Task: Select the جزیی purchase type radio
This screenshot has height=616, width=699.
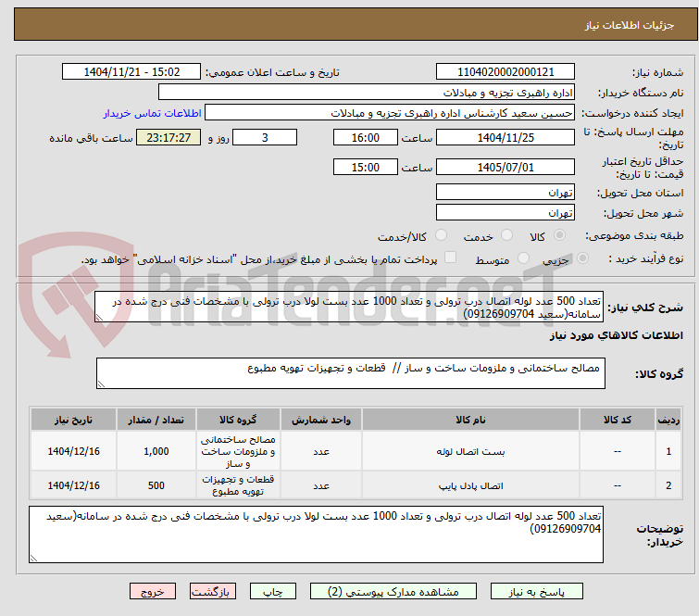Action: (582, 258)
